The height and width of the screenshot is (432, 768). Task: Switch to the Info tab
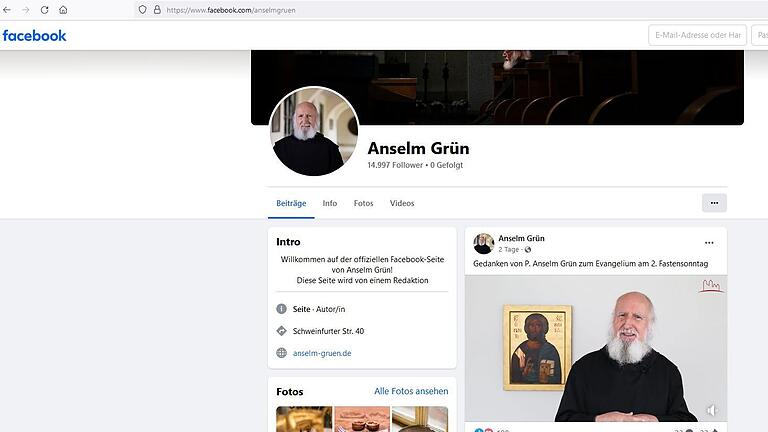[x=330, y=203]
